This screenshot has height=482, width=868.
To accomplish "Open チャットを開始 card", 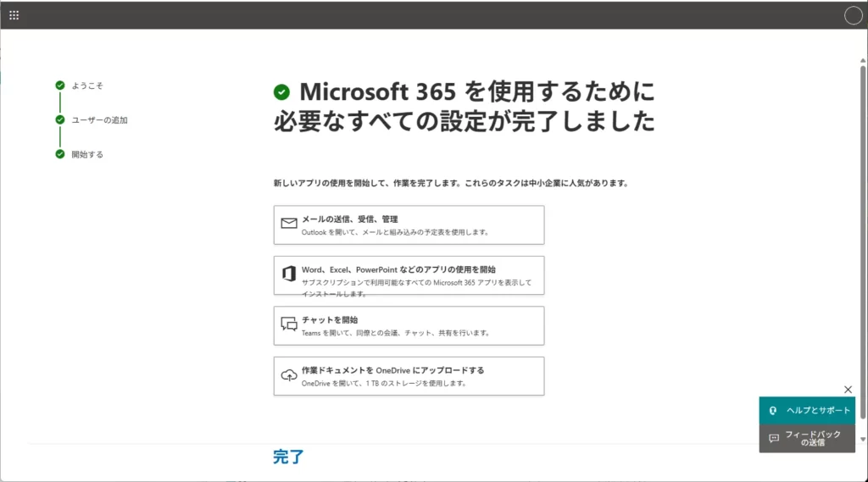I will point(409,325).
